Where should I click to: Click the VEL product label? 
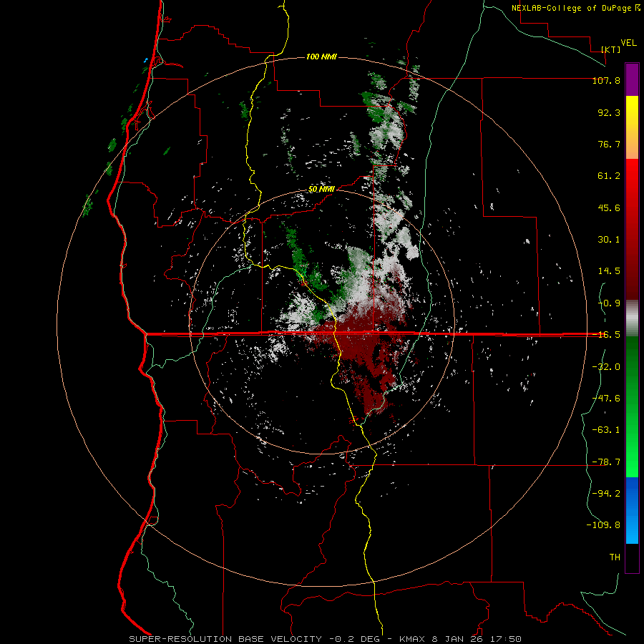point(628,42)
